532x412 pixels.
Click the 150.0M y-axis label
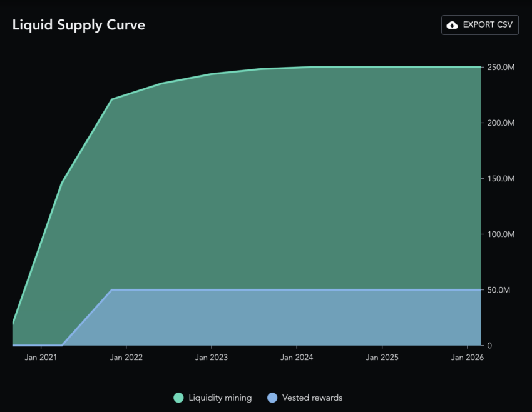[x=501, y=179]
